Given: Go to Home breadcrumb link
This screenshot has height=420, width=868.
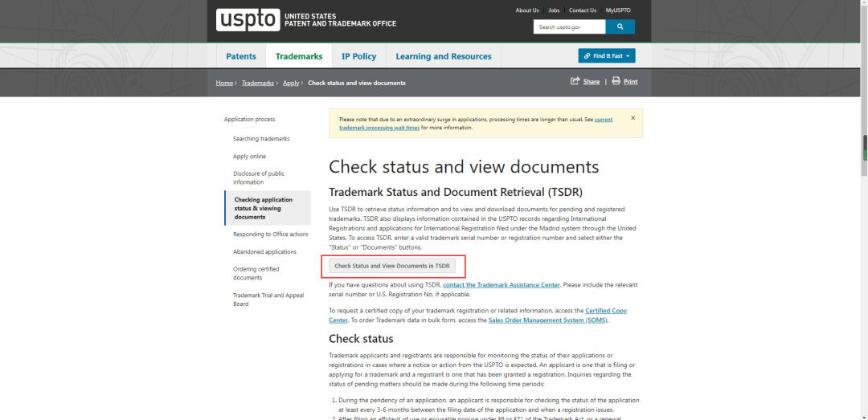Looking at the screenshot, I should click(224, 83).
